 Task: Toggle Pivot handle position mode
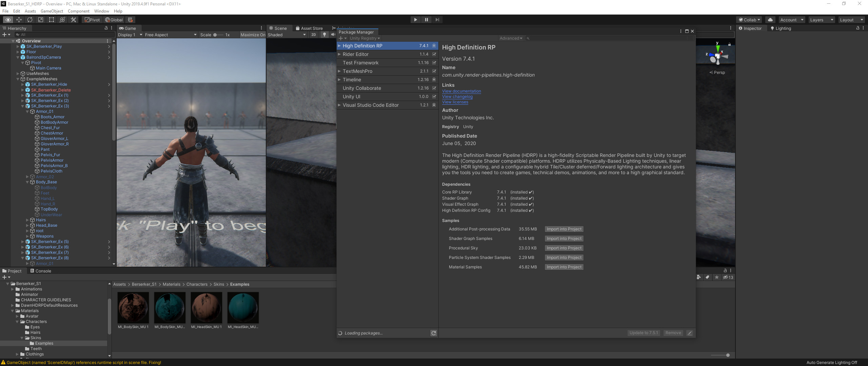click(x=92, y=20)
